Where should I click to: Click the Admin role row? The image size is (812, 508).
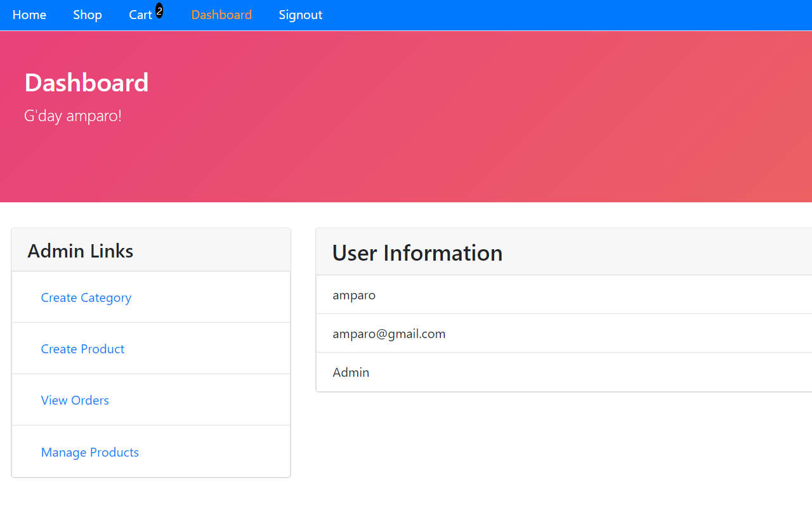351,372
